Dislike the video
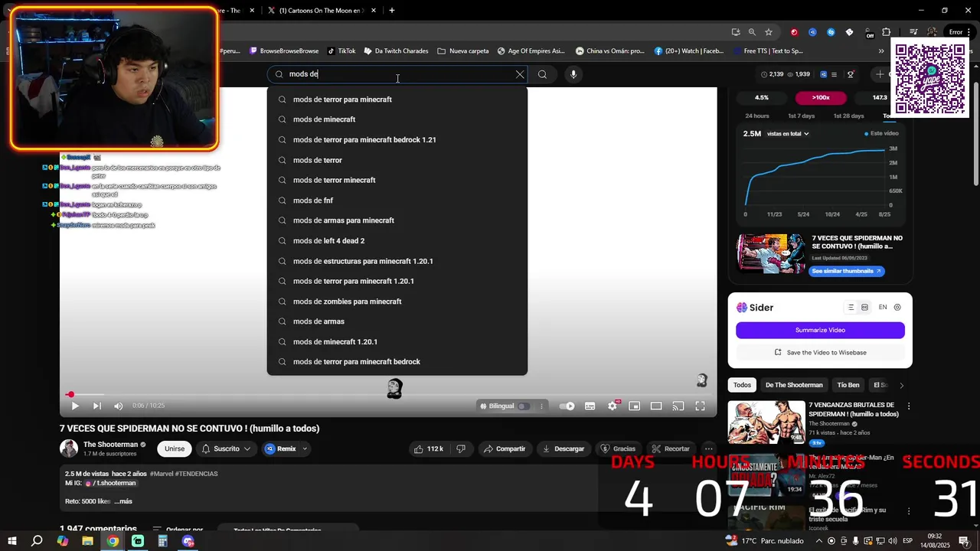980x551 pixels. pyautogui.click(x=461, y=448)
